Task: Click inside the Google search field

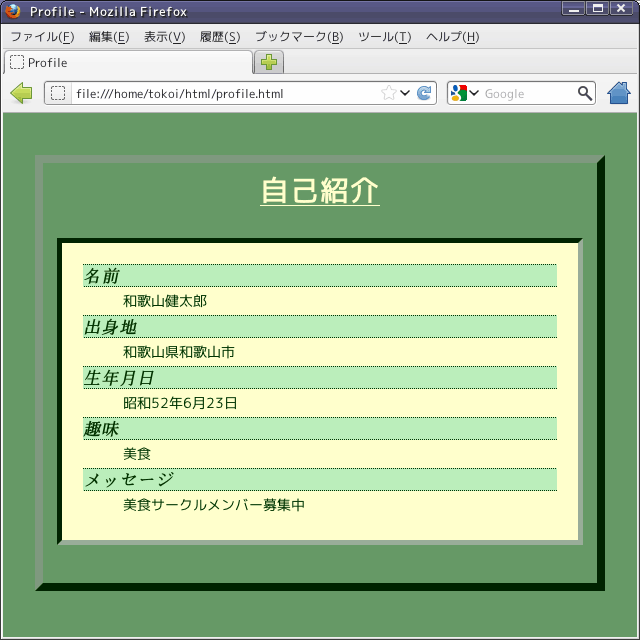Action: click(x=528, y=94)
